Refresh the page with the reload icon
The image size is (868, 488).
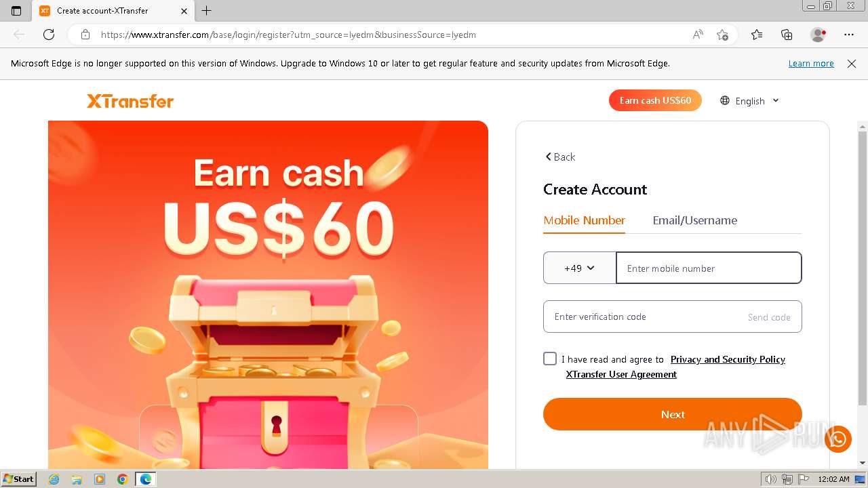coord(49,35)
